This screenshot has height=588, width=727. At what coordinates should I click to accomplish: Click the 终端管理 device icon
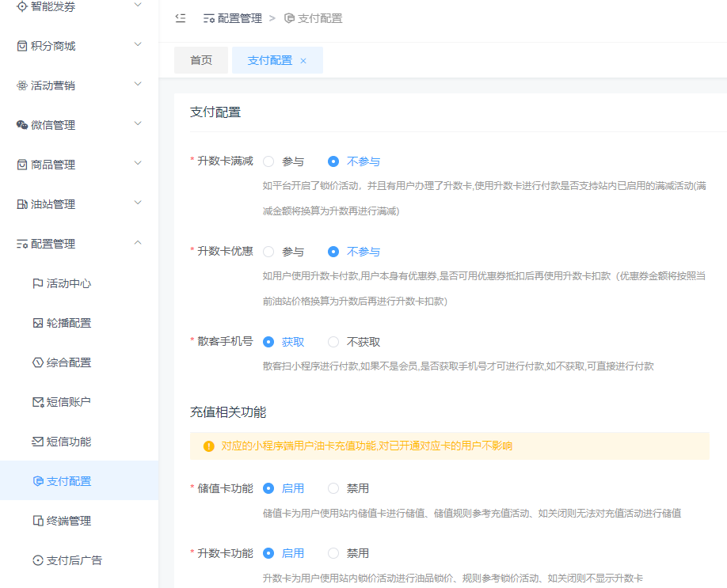(38, 521)
